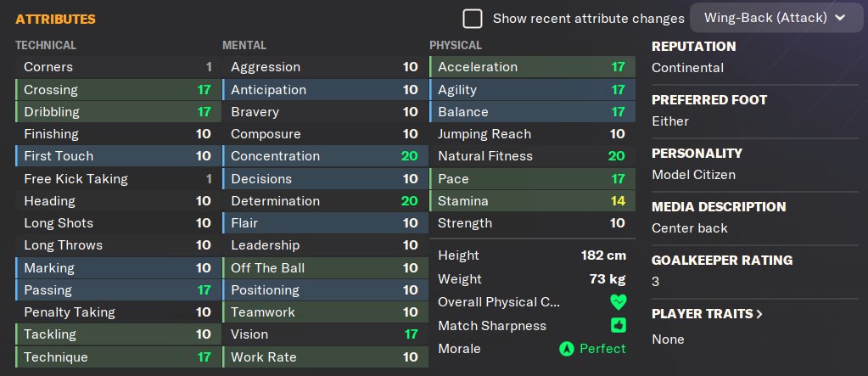868x376 pixels.
Task: Select the Natural Fitness attribute row
Action: (x=531, y=156)
